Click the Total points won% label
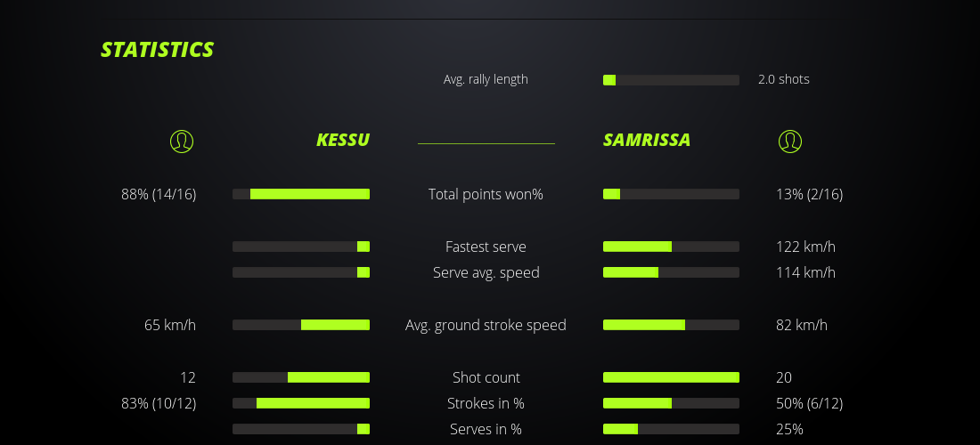This screenshot has height=445, width=980. tap(486, 194)
